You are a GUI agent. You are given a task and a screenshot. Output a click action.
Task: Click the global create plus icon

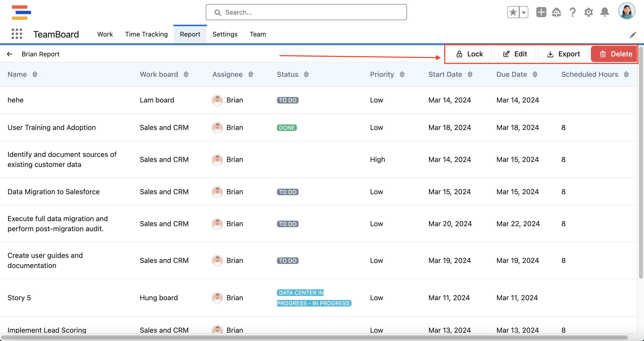(x=541, y=12)
